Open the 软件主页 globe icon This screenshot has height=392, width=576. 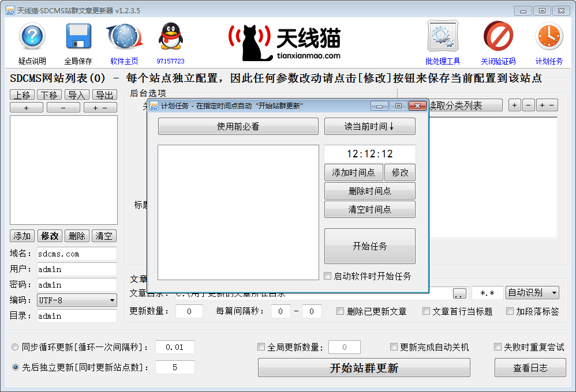click(x=125, y=36)
